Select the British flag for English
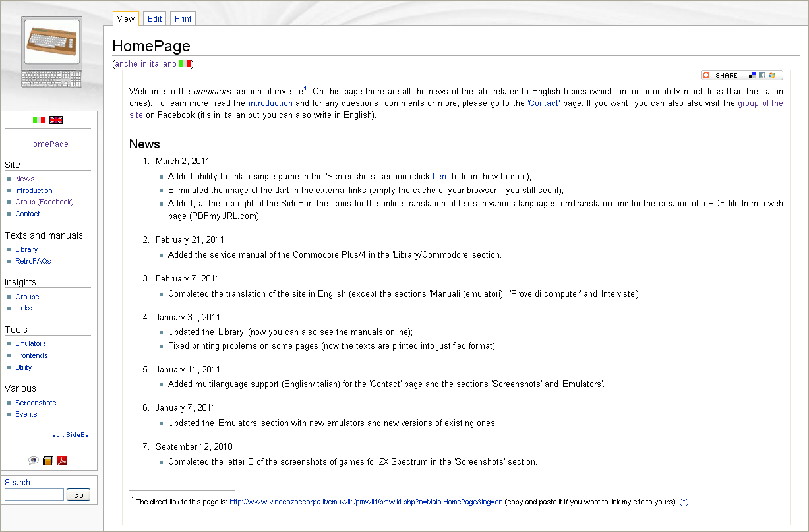The width and height of the screenshot is (809, 532). point(56,120)
